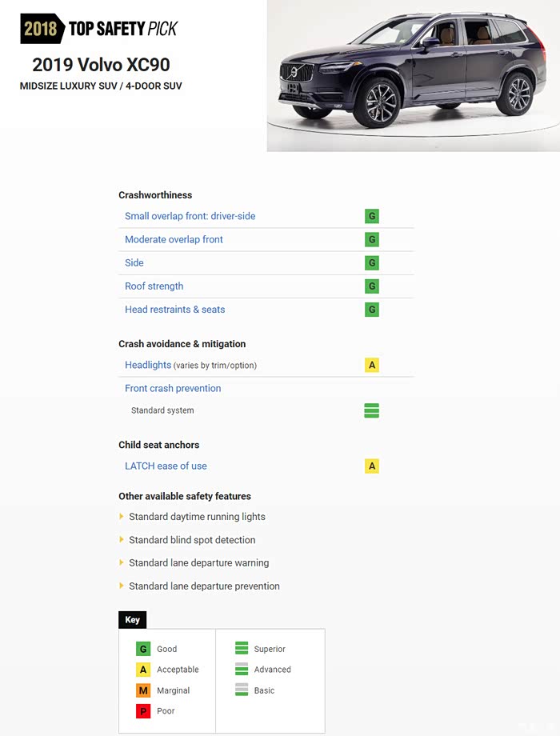This screenshot has height=736, width=560.
Task: Open the Moderate overlap front link
Action: pos(174,239)
